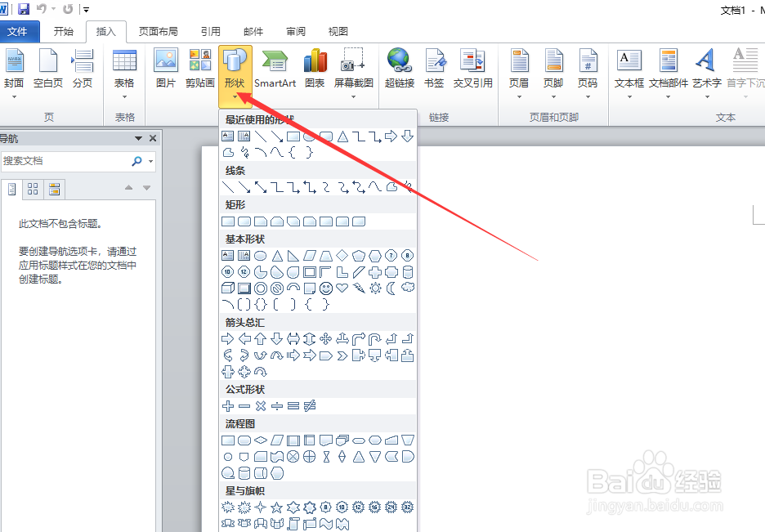Switch to the Home (开始) tab
The height and width of the screenshot is (532, 765).
pos(64,32)
